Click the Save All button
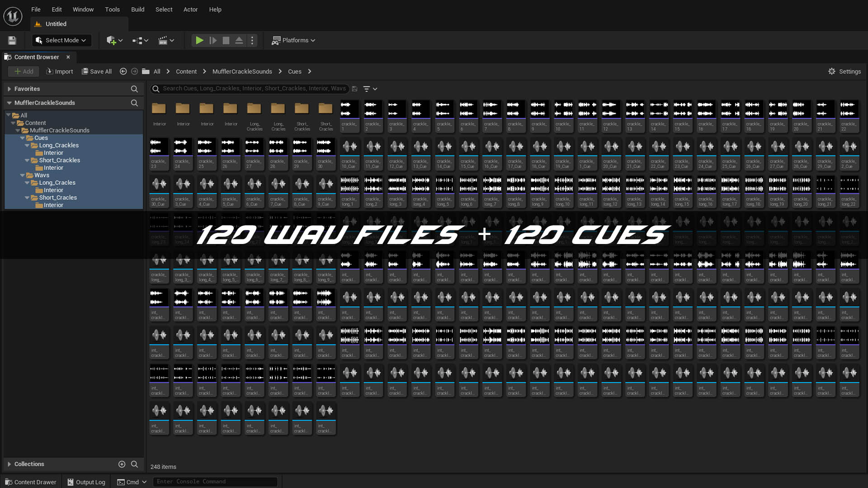868x488 pixels. [x=96, y=71]
